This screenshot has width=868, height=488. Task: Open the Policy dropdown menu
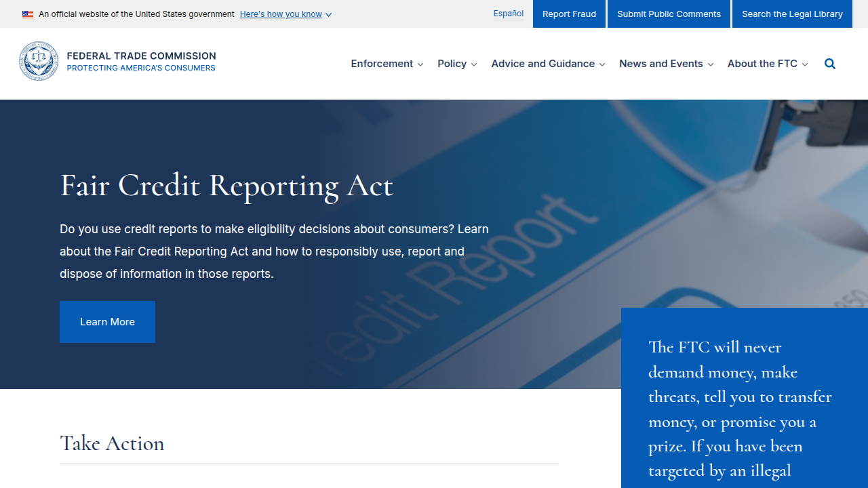[457, 64]
